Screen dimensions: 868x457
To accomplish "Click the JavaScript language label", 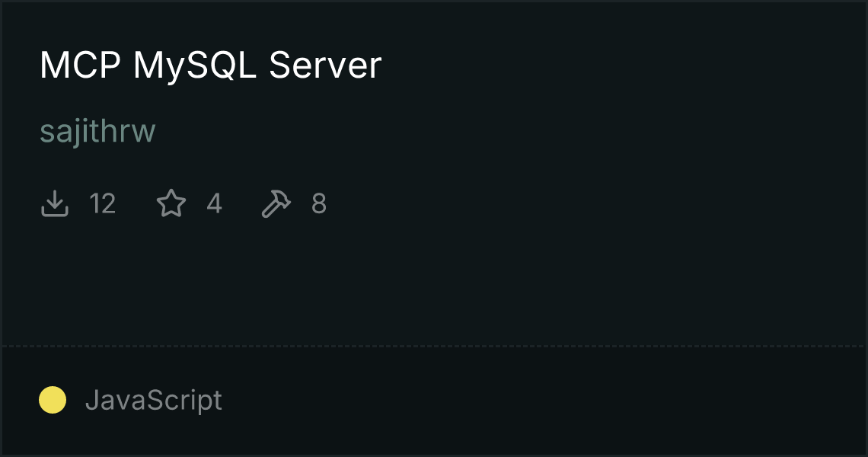I will click(153, 400).
